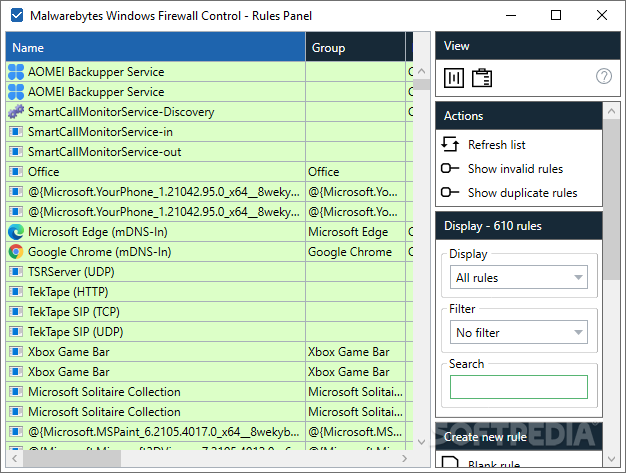Click the Microsoft Edge logo icon
Screen dimensions: 626x473
coord(16,232)
